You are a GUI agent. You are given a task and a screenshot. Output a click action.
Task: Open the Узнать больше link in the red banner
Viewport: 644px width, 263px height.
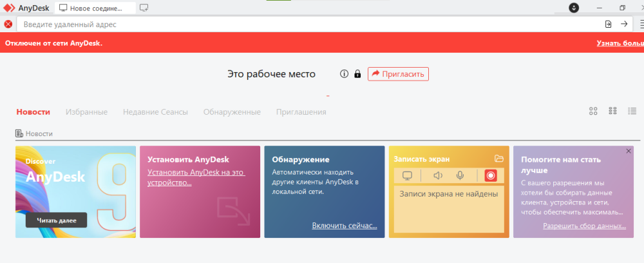point(620,43)
